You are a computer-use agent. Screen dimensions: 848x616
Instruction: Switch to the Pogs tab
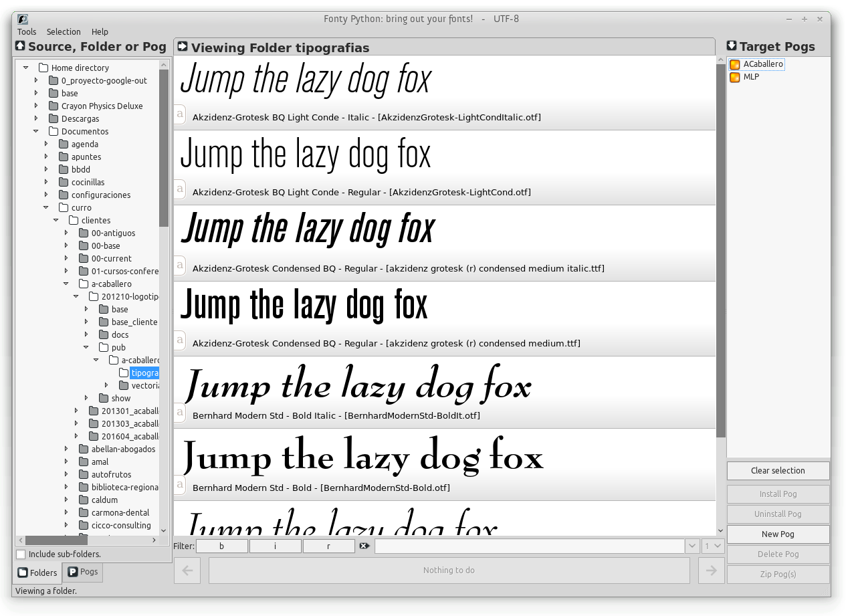(82, 572)
